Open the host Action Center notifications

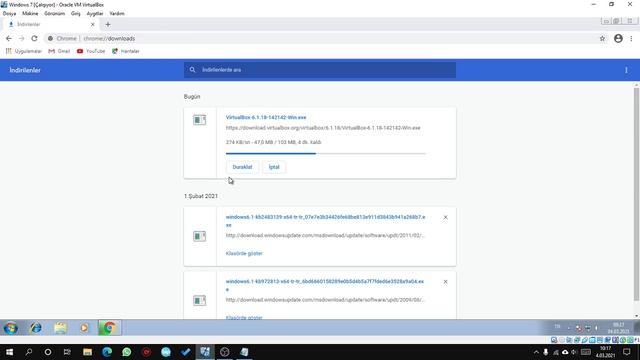tap(627, 352)
